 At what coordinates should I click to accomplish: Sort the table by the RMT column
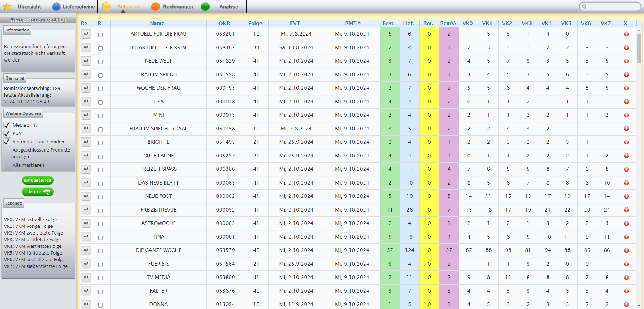pyautogui.click(x=351, y=23)
